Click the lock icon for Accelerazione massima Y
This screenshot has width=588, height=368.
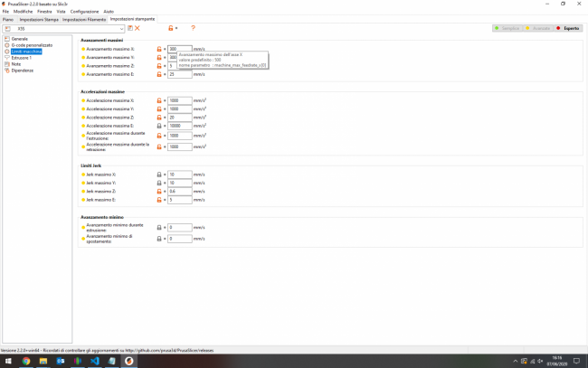(x=159, y=109)
